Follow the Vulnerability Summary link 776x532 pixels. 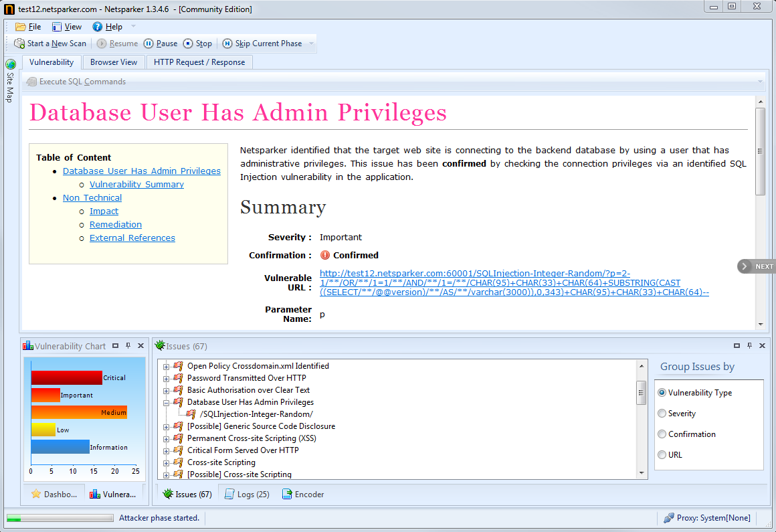(x=136, y=184)
